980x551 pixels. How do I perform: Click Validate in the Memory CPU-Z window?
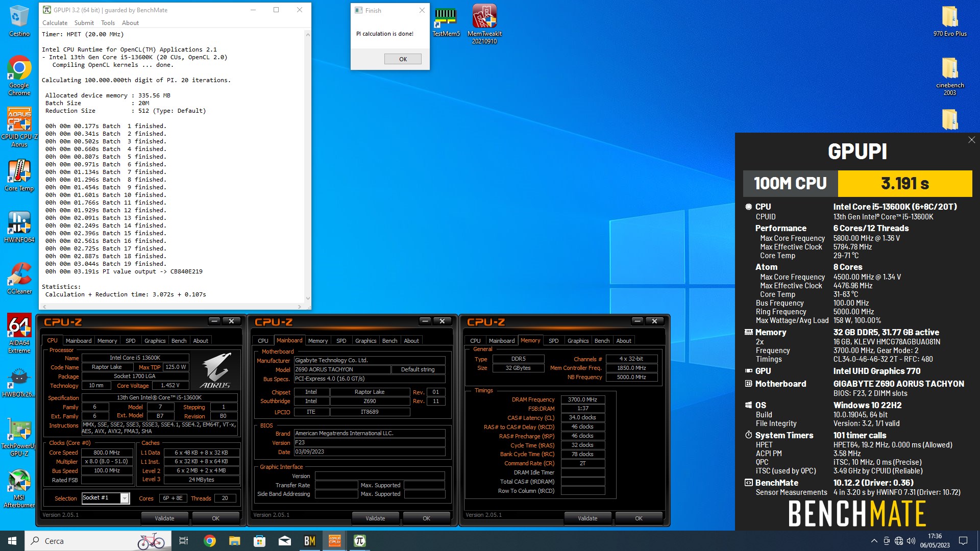pyautogui.click(x=587, y=518)
